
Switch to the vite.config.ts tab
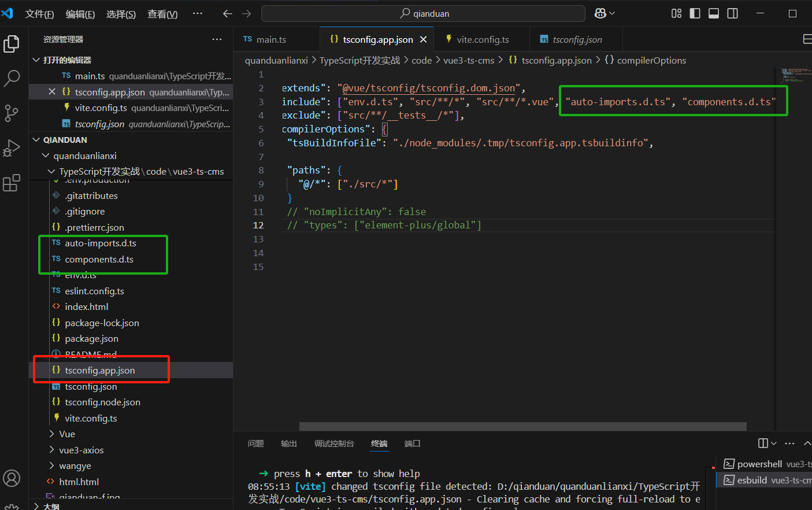click(x=483, y=39)
